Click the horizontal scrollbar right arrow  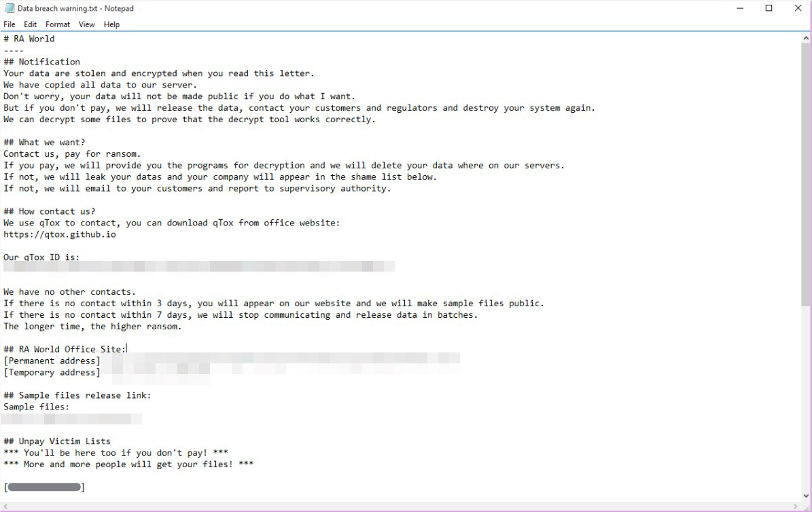[x=796, y=507]
